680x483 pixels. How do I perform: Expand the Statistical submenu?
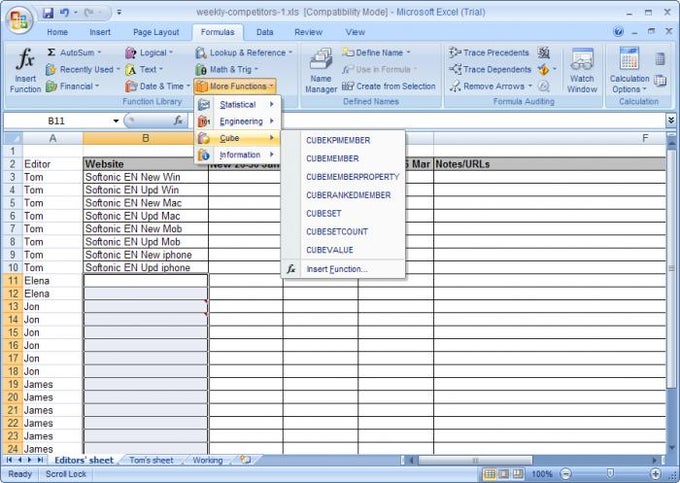(237, 104)
